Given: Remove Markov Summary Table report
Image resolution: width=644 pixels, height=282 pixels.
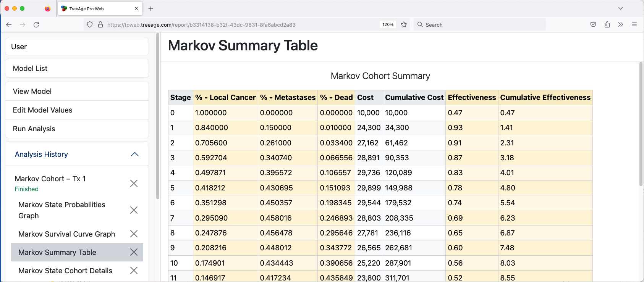Looking at the screenshot, I should pyautogui.click(x=134, y=252).
